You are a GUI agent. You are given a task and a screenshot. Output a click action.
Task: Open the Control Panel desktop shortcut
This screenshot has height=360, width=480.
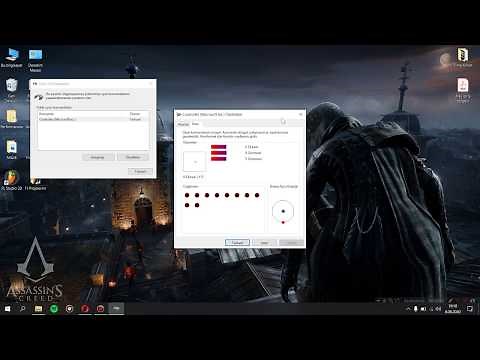pyautogui.click(x=35, y=60)
